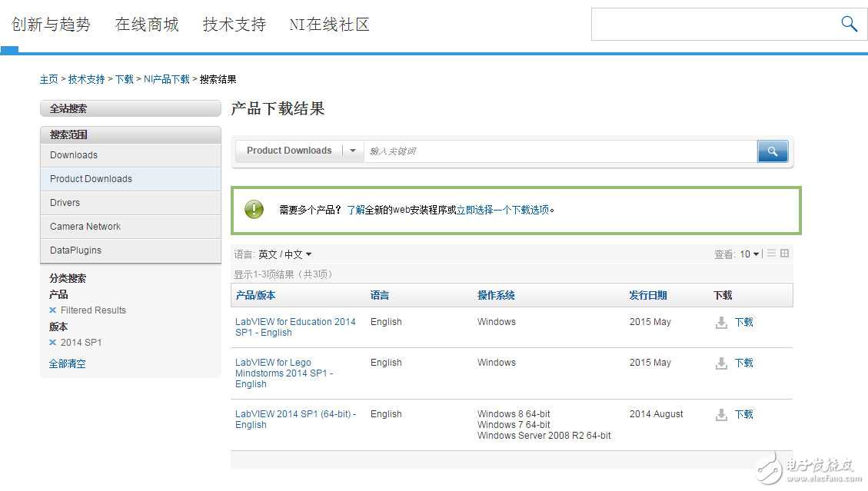The height and width of the screenshot is (491, 868).
Task: Sort by 语言 column header
Action: pyautogui.click(x=380, y=295)
